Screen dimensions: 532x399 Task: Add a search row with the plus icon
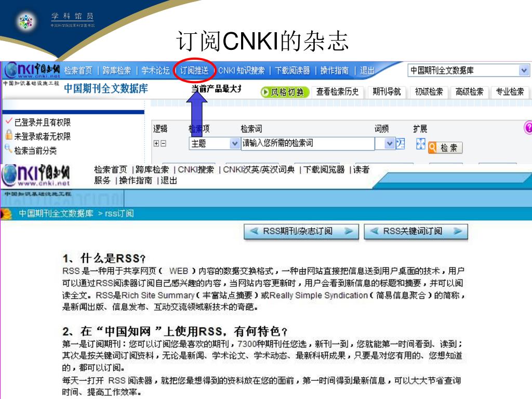click(156, 143)
